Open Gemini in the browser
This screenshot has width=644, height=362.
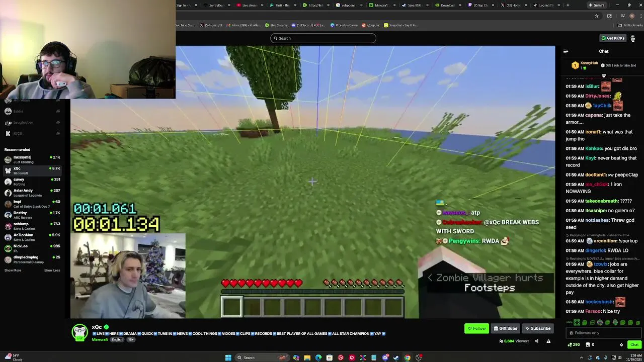pyautogui.click(x=596, y=5)
